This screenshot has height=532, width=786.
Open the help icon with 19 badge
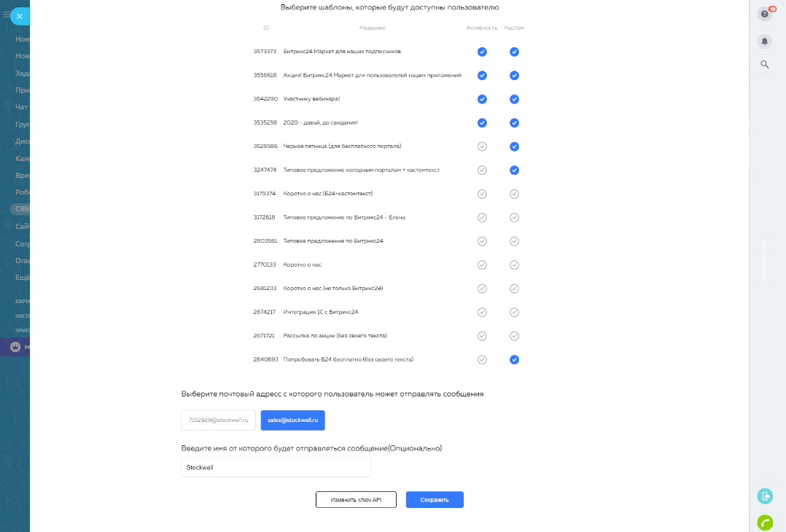[764, 14]
